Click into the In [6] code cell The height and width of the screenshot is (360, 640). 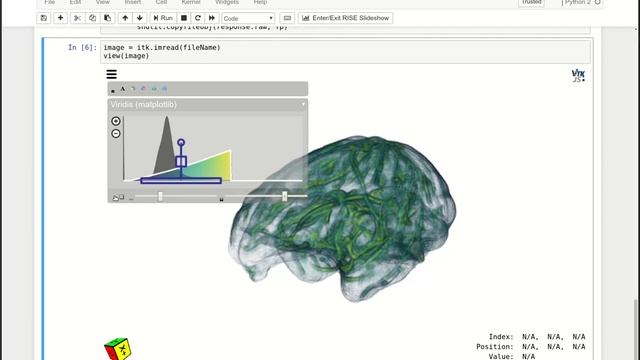point(345,52)
